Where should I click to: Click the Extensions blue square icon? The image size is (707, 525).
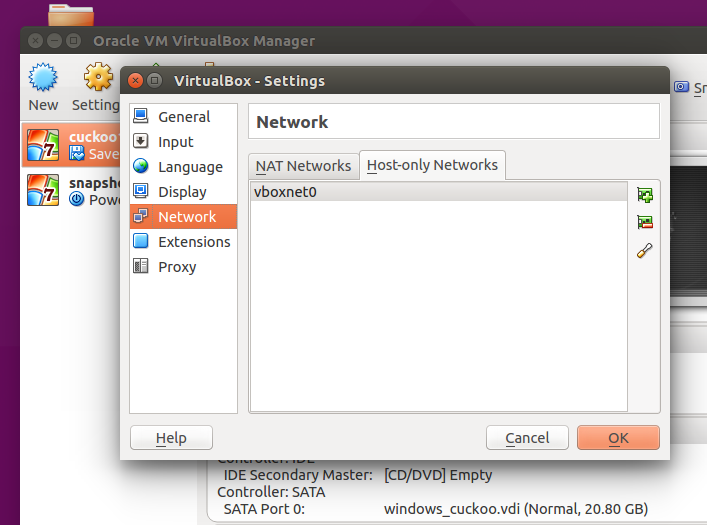[141, 241]
